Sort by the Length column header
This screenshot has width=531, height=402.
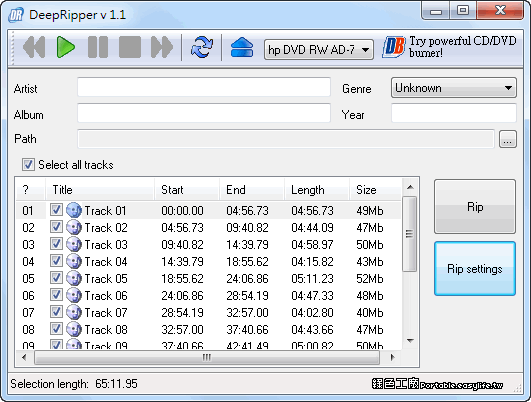[317, 190]
